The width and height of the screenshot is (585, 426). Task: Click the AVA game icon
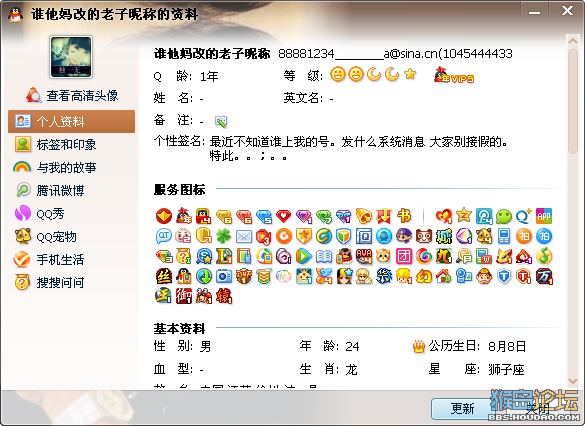[x=364, y=256]
